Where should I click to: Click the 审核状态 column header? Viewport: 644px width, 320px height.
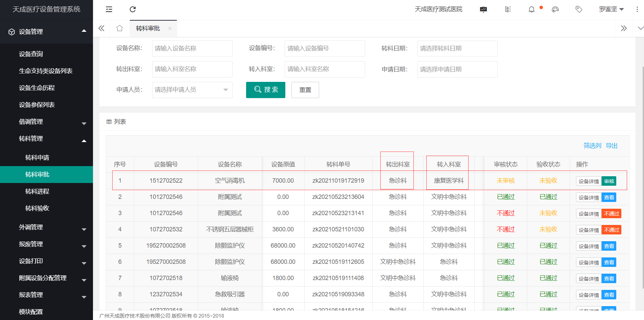point(506,164)
